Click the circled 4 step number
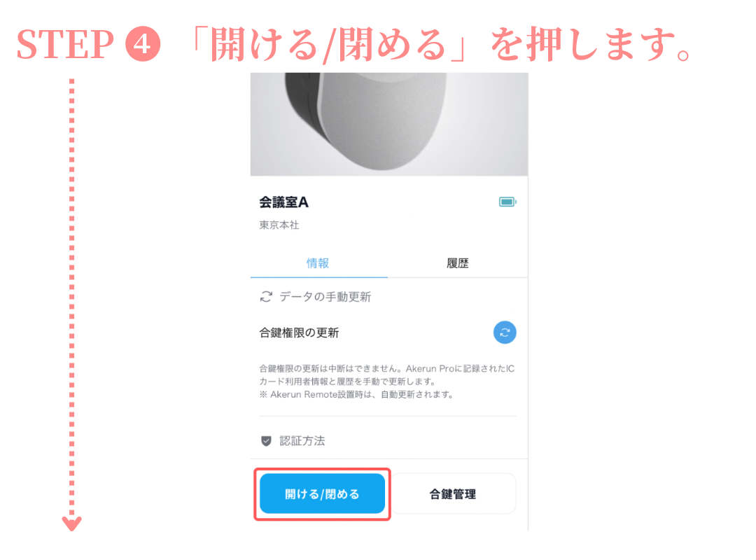 point(142,44)
